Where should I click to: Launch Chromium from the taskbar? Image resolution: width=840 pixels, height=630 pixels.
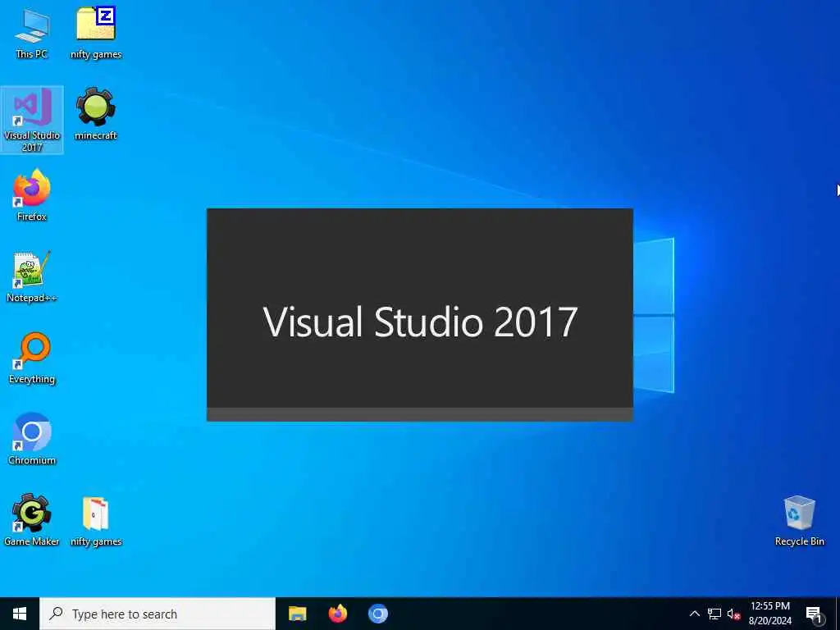point(377,614)
